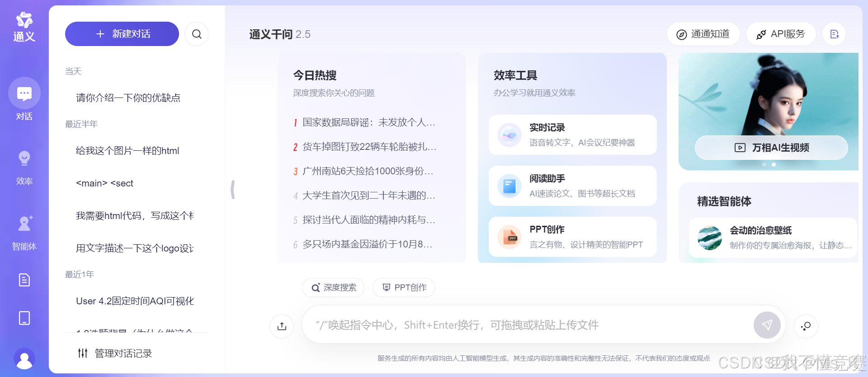The image size is (868, 377).
Task: Click the 效率工具 heading
Action: pos(515,75)
